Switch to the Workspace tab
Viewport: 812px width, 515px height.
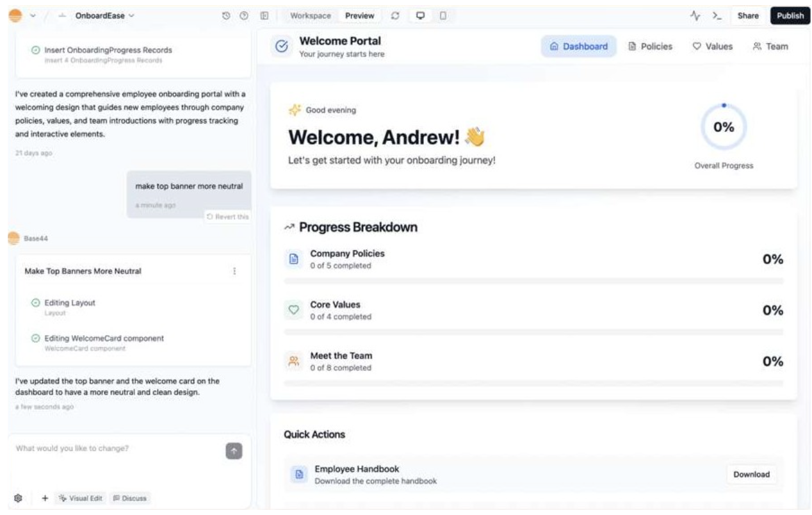point(311,16)
